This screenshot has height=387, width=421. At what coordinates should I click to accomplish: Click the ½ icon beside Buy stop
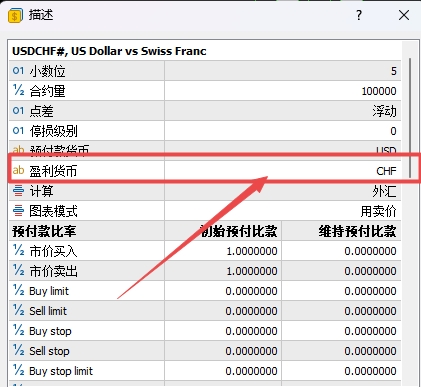pyautogui.click(x=18, y=330)
